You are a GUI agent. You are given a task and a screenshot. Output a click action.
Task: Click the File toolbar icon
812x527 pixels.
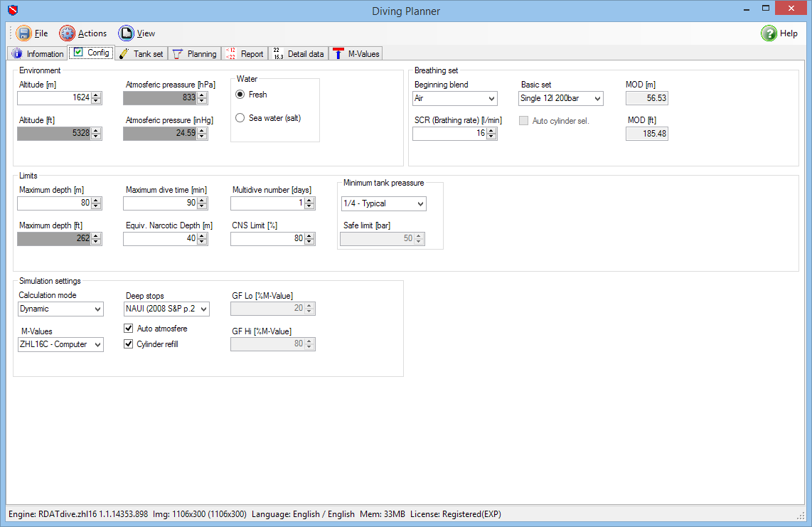24,33
